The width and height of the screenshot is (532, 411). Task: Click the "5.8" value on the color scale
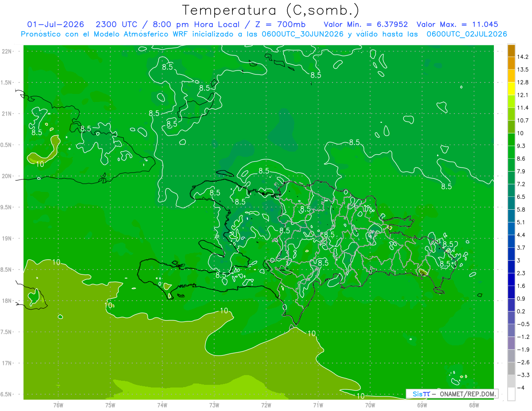click(521, 209)
